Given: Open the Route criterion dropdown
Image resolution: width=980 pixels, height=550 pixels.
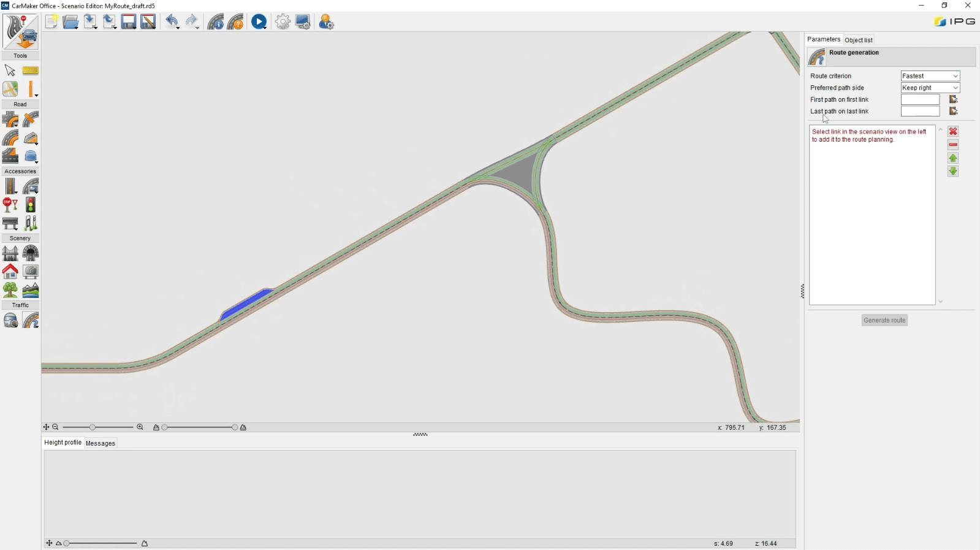Looking at the screenshot, I should (x=930, y=76).
